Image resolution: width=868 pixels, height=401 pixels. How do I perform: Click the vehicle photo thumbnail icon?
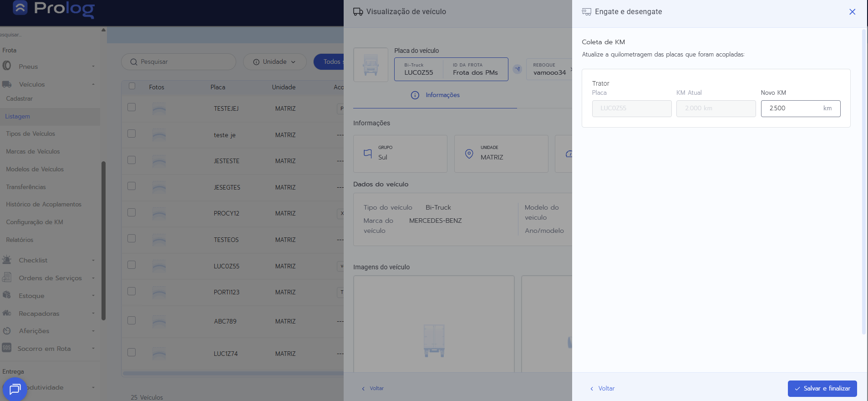point(371,65)
